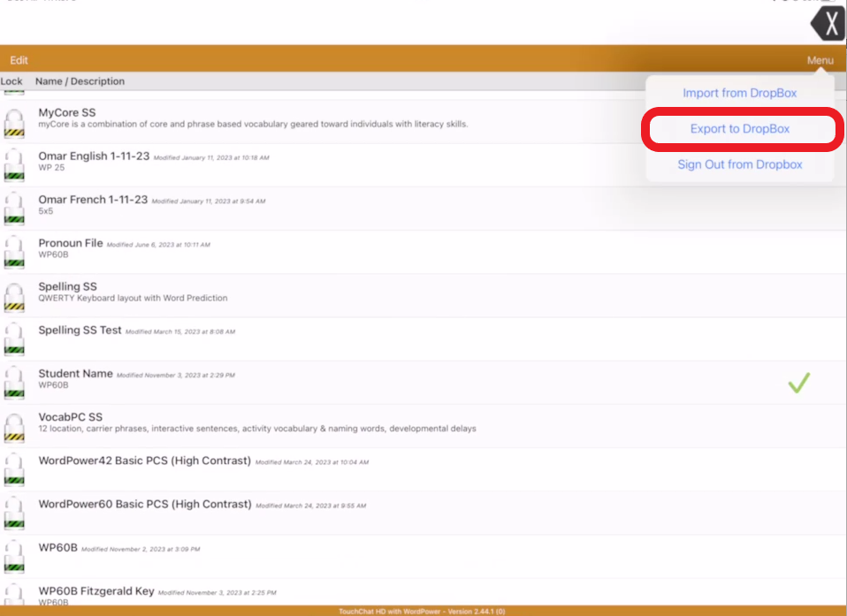Click the 5x5 description under Omar French
847x616 pixels.
[45, 211]
